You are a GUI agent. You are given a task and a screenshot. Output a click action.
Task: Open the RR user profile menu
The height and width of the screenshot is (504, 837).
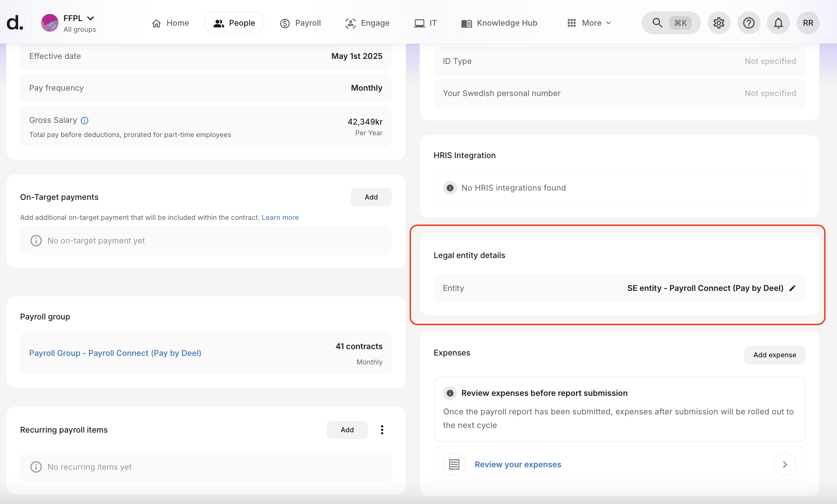[808, 23]
